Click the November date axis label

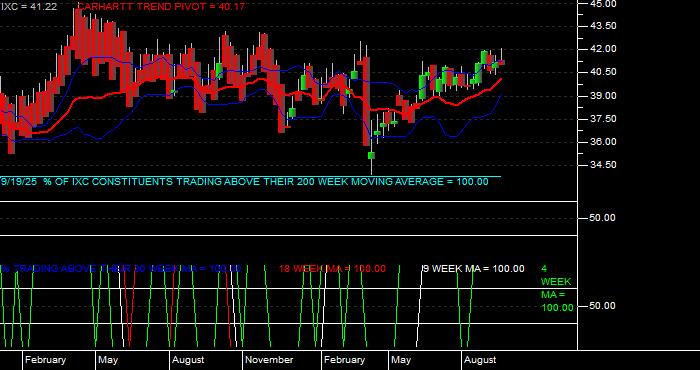tap(269, 360)
